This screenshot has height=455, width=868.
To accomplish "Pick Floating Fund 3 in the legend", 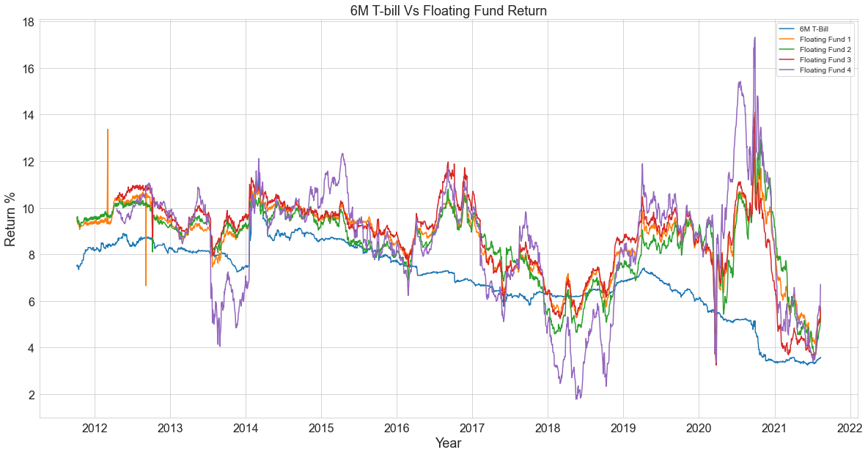I will [825, 59].
